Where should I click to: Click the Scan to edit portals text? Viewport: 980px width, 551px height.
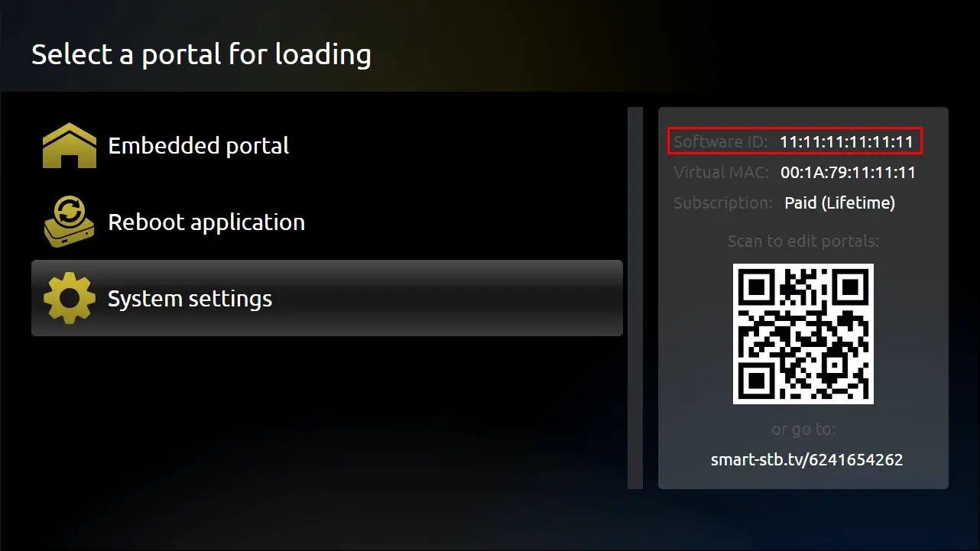click(803, 241)
